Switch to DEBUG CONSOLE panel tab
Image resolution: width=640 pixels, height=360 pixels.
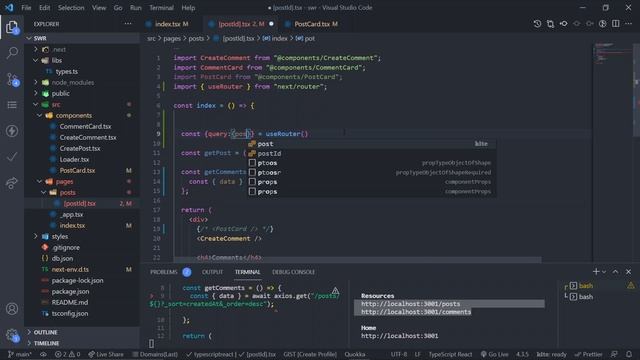tap(293, 272)
